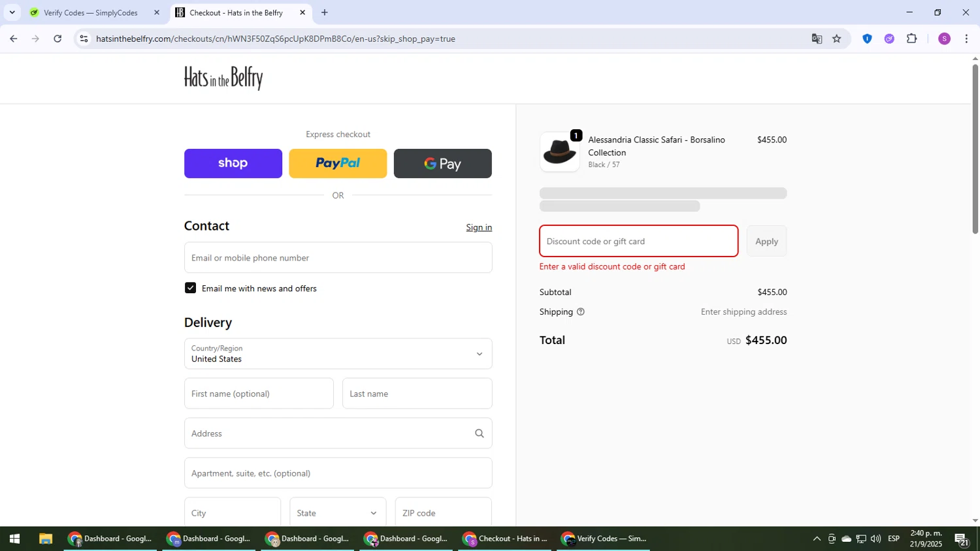This screenshot has width=980, height=551.
Task: Open the Extensions puzzle menu
Action: point(912,39)
